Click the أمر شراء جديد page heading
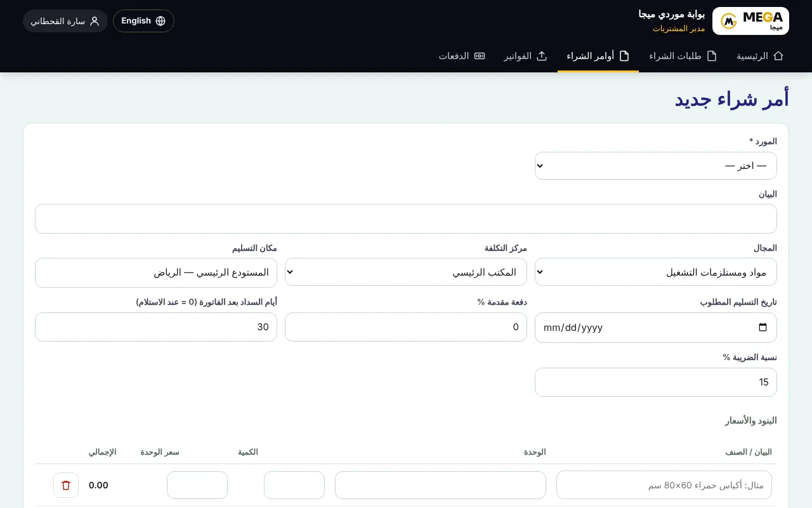This screenshot has height=508, width=812. [731, 100]
